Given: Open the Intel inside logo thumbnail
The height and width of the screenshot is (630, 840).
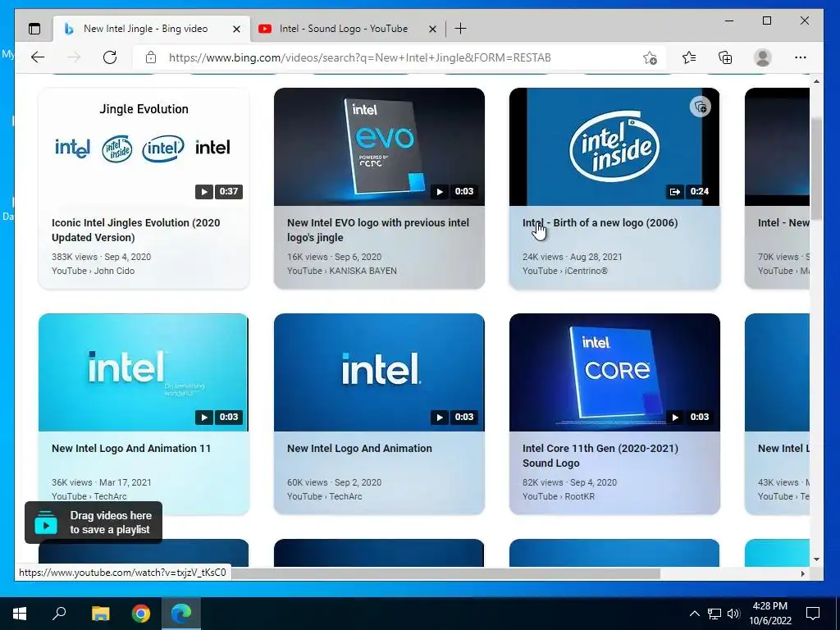Looking at the screenshot, I should (614, 147).
